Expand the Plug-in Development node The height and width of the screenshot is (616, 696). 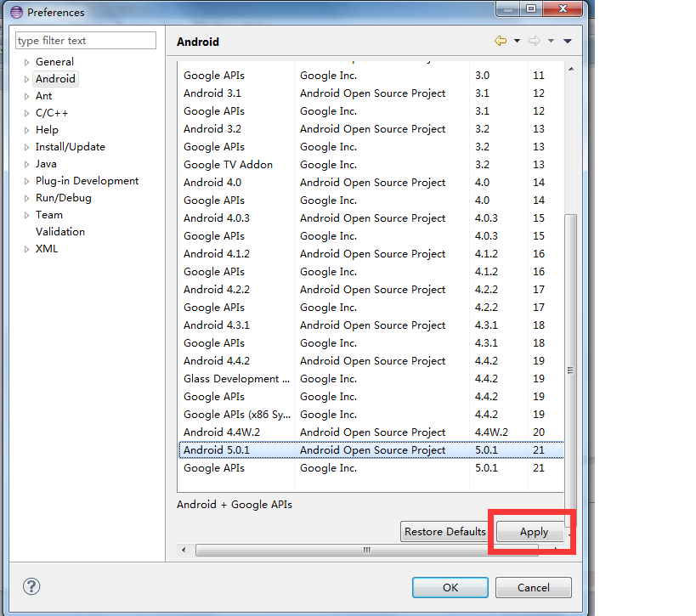[26, 181]
